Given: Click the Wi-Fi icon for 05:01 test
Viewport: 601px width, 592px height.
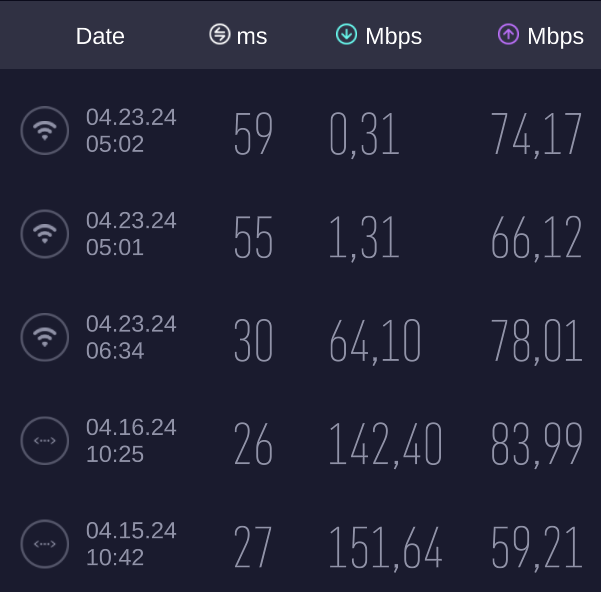Looking at the screenshot, I should coord(44,234).
